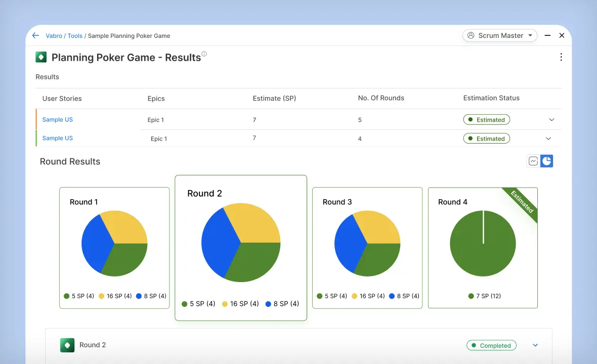Click the back arrow icon
The width and height of the screenshot is (597, 364).
pyautogui.click(x=35, y=35)
